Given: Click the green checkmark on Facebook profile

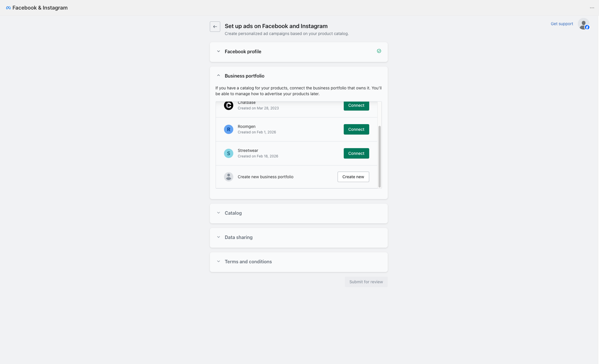Looking at the screenshot, I should 379,51.
